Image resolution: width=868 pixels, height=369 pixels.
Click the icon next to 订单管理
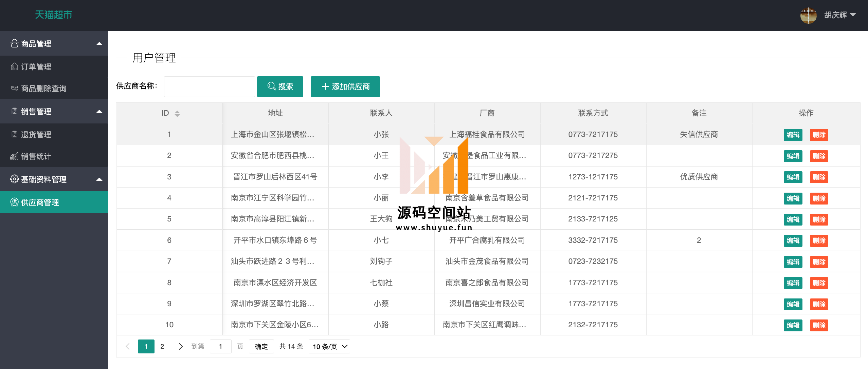pos(14,66)
